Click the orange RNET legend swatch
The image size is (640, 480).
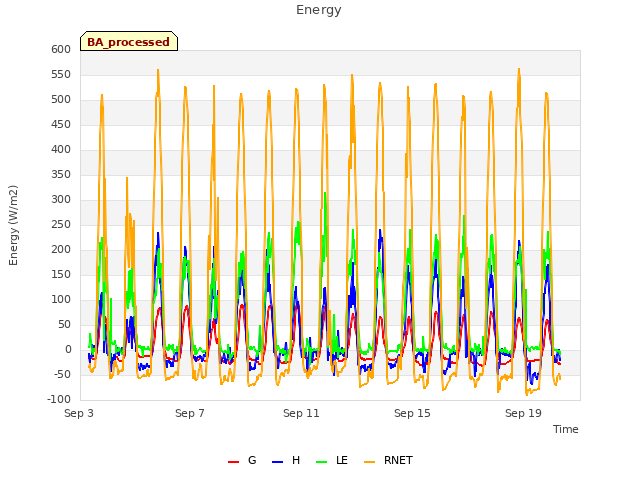coord(369,462)
